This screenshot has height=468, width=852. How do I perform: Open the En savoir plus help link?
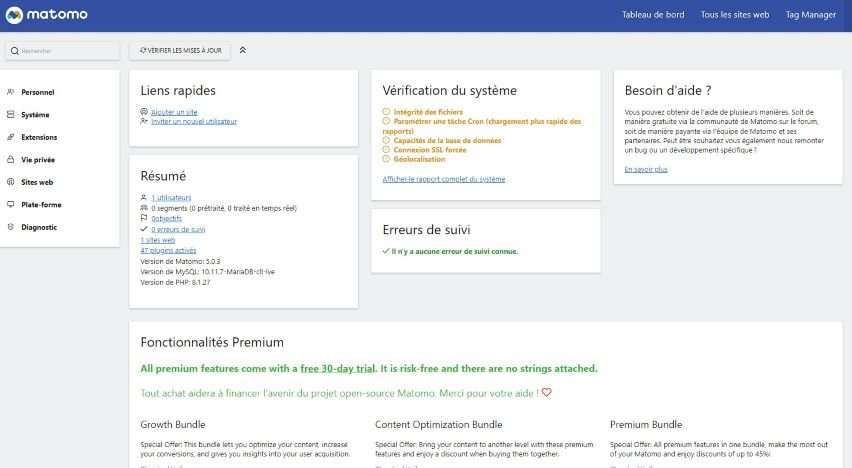646,169
